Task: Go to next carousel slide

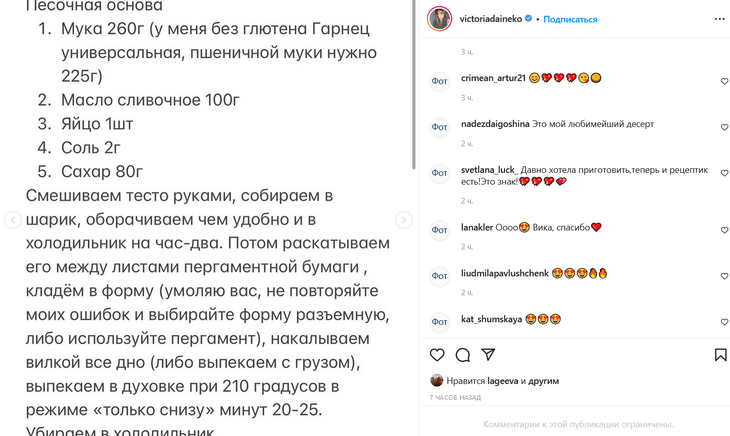Action: [404, 220]
